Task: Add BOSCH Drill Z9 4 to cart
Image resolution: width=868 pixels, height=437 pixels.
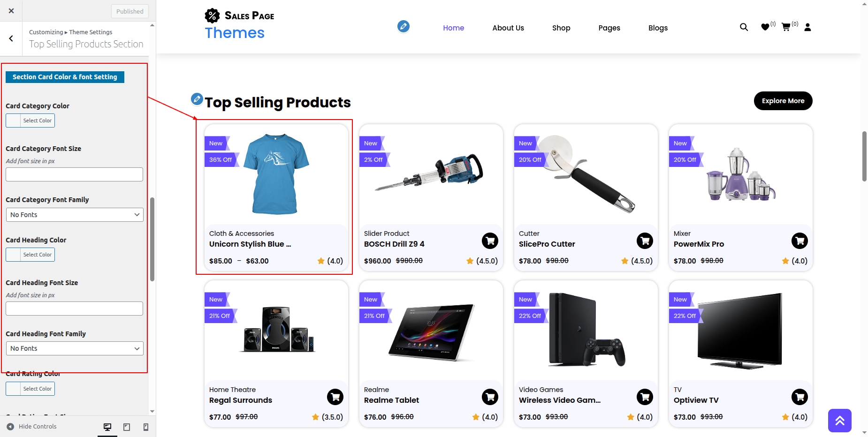Action: point(490,241)
